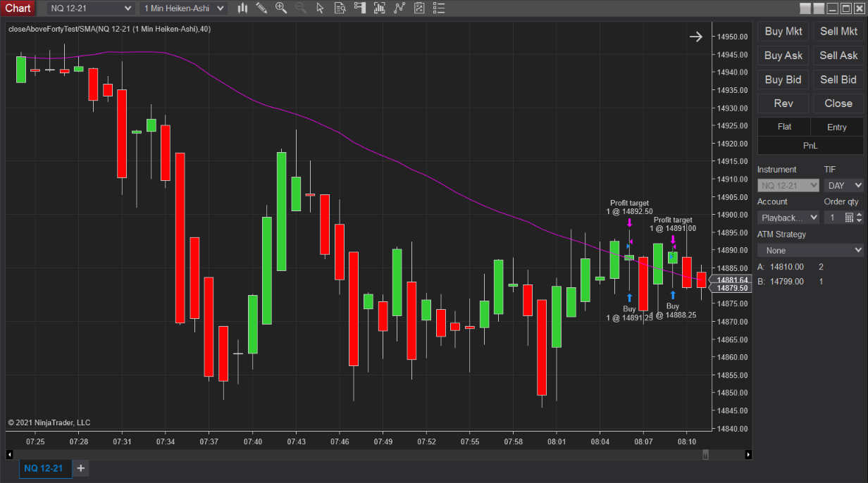Open the ATM Strategy None dropdown
This screenshot has height=483, width=868.
[x=810, y=251]
